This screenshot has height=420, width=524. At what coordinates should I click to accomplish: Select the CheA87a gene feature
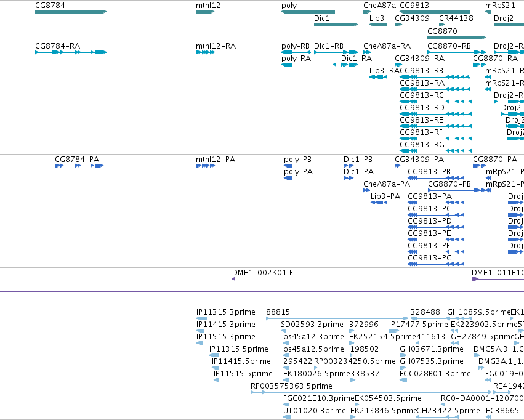pos(367,12)
